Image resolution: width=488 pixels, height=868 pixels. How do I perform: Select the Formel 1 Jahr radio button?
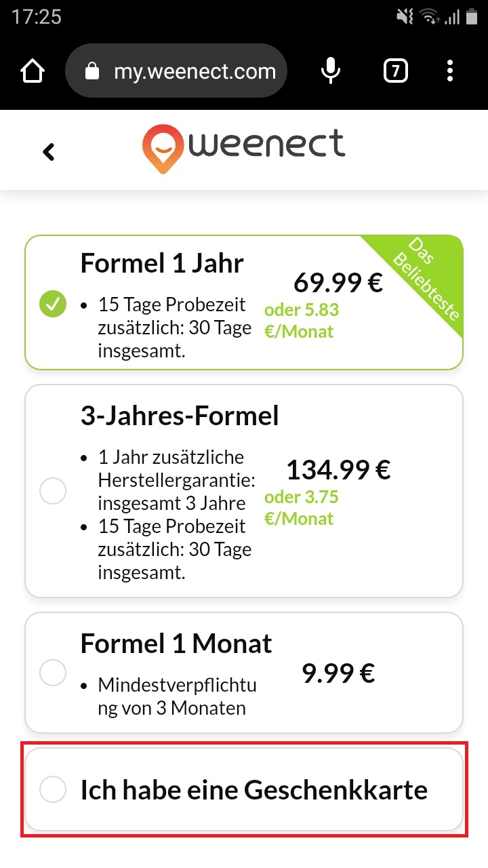(x=53, y=303)
